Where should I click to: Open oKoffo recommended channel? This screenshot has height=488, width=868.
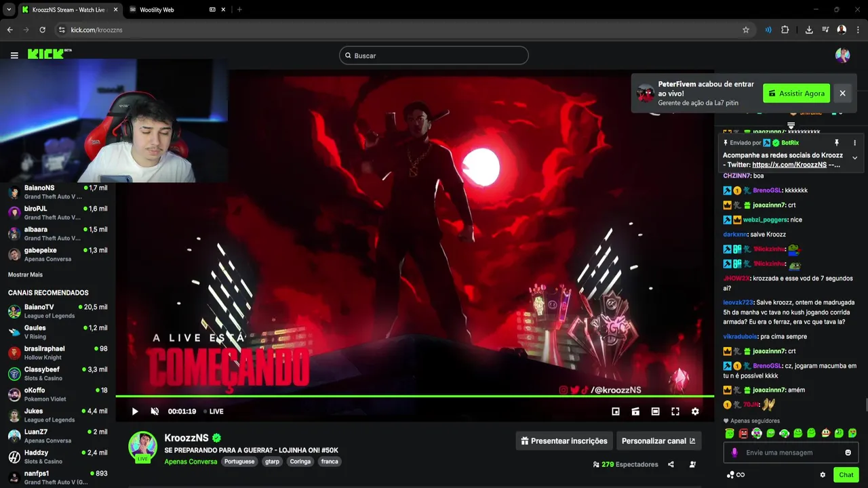coord(58,394)
